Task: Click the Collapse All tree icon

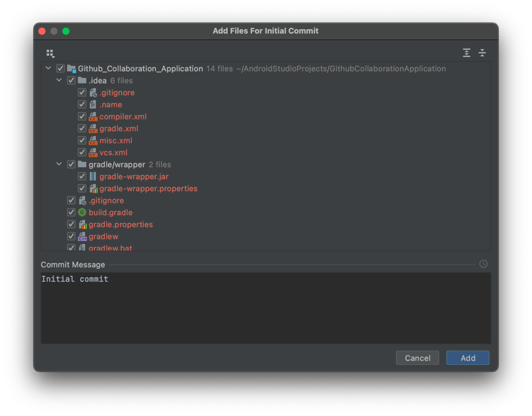Action: click(x=482, y=53)
